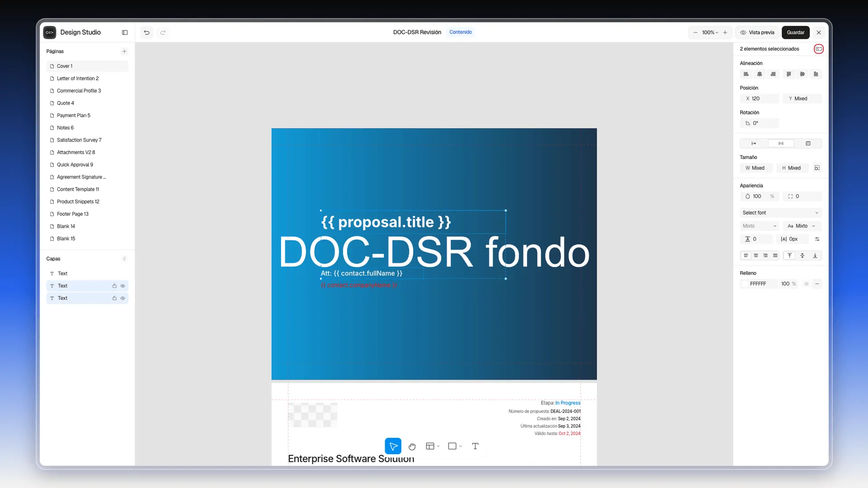The width and height of the screenshot is (868, 488).
Task: Toggle visibility of second Text layer
Action: (123, 286)
